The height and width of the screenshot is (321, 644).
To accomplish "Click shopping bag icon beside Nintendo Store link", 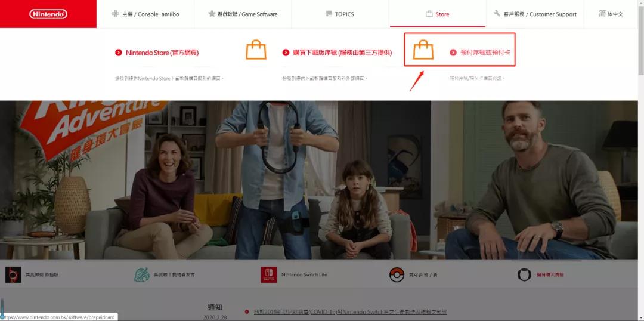I will 256,50.
